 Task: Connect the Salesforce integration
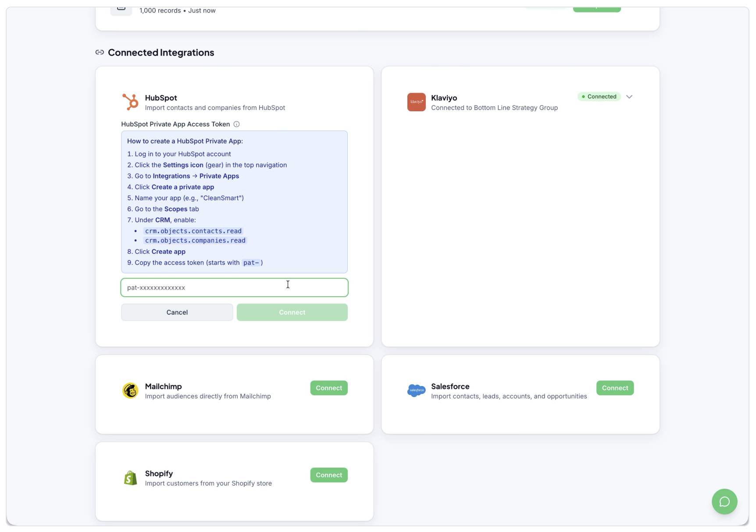pos(615,388)
